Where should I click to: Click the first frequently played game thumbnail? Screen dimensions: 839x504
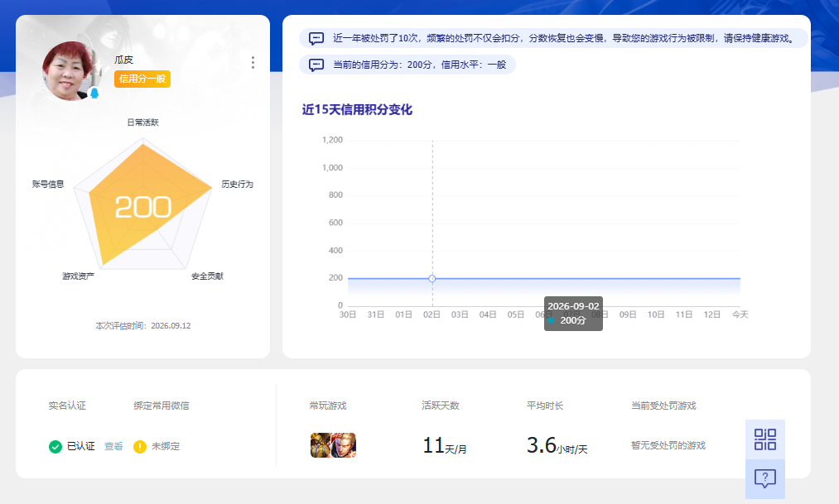pyautogui.click(x=321, y=445)
